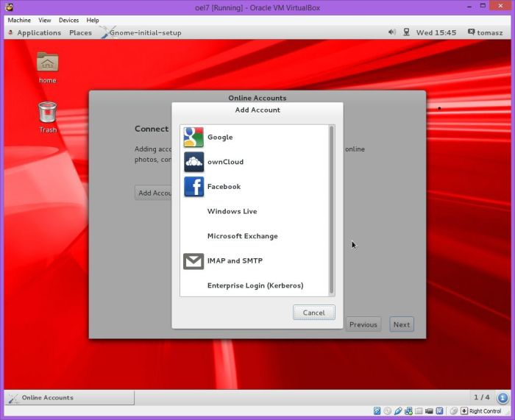
Task: Expand the tomasz user menu
Action: click(x=486, y=32)
